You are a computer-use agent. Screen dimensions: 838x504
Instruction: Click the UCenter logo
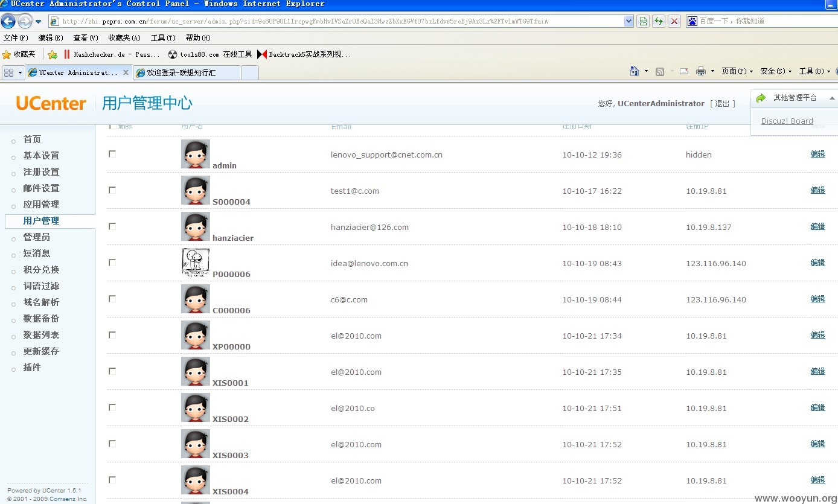pyautogui.click(x=51, y=103)
